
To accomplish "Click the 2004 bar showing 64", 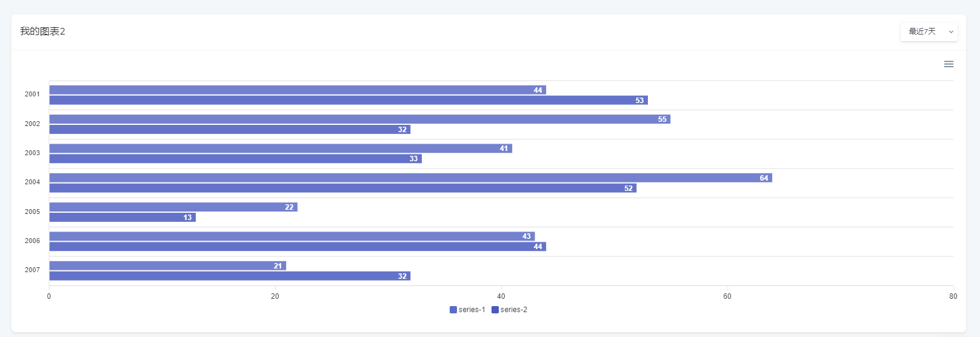I will (x=410, y=178).
